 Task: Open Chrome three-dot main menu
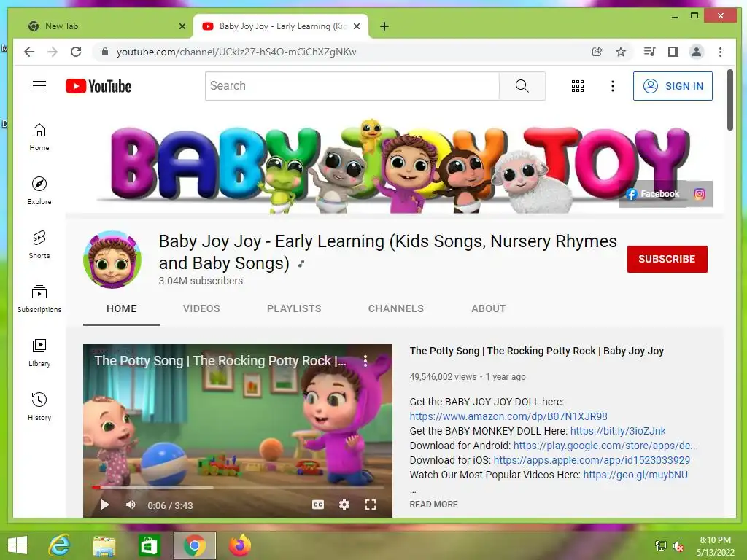tap(720, 52)
